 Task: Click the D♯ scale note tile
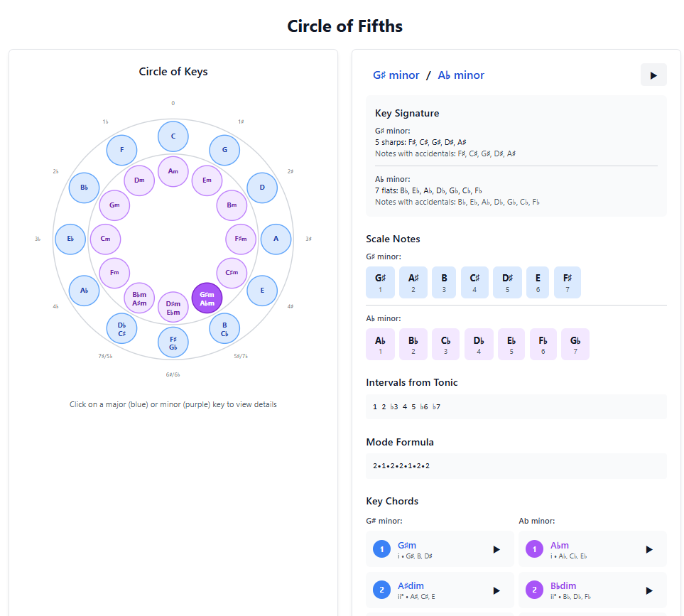tap(507, 282)
